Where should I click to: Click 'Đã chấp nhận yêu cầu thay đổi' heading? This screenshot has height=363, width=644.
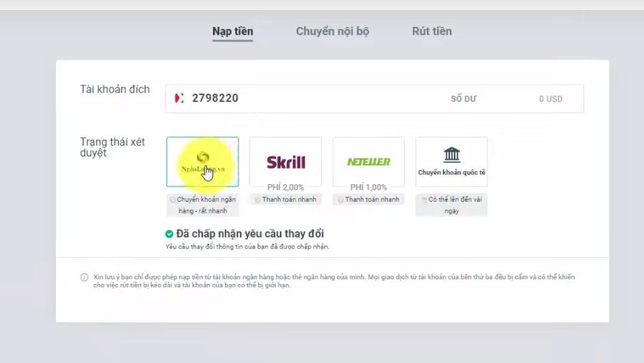pos(250,234)
